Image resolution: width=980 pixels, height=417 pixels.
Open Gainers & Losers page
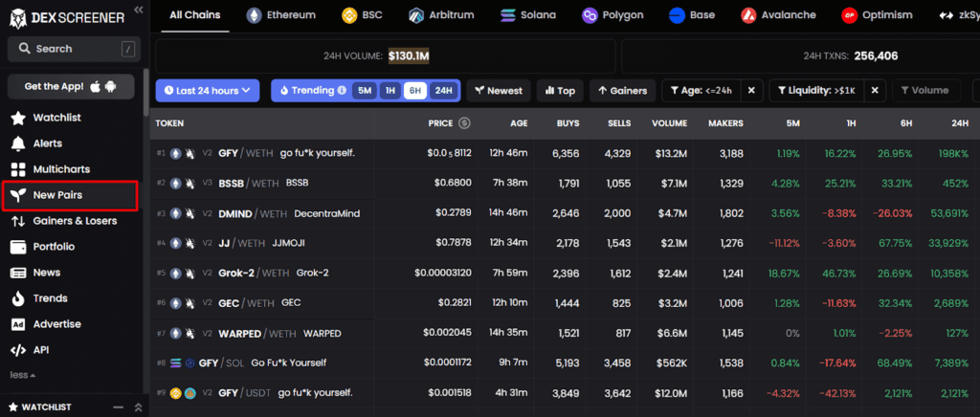click(x=75, y=221)
